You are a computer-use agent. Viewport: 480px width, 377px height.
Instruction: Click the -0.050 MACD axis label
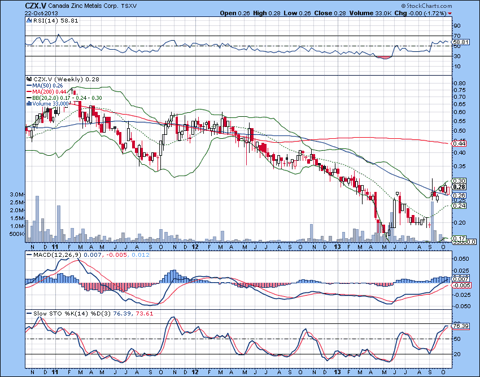tap(461, 306)
